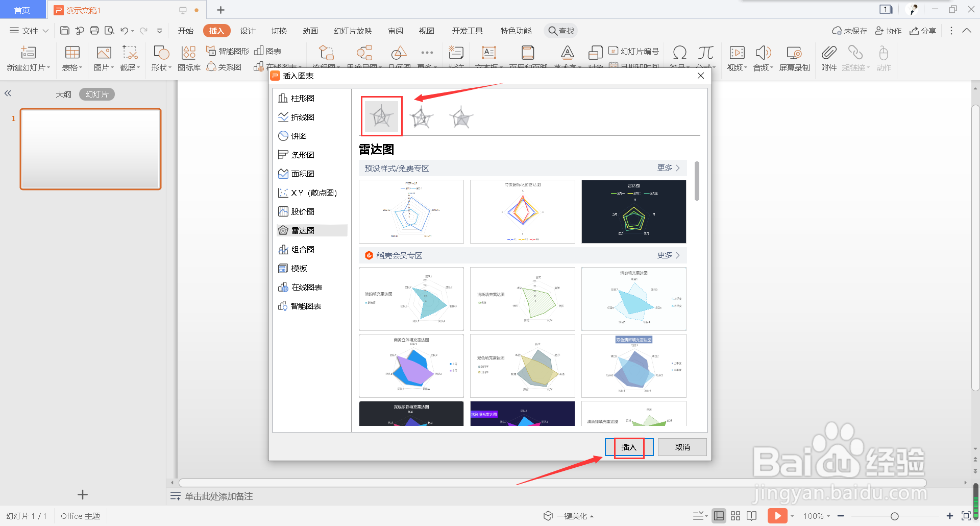
Task: Select the filled radar subtype
Action: click(x=461, y=117)
